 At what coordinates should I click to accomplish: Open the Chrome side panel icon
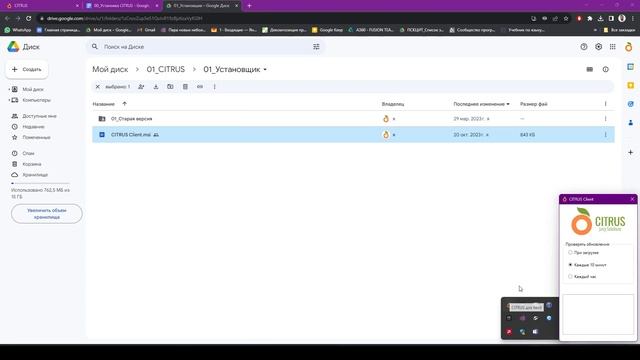point(611,18)
